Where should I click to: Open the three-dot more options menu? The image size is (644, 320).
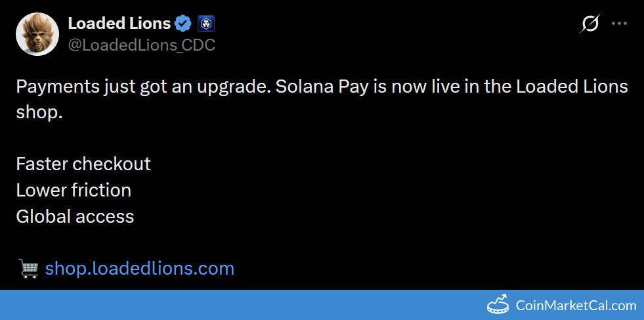pos(619,24)
